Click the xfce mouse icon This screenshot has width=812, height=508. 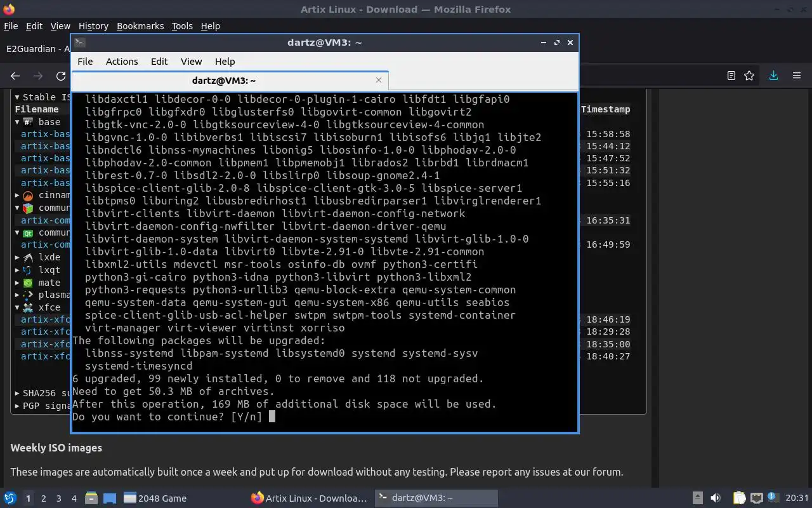(x=28, y=307)
